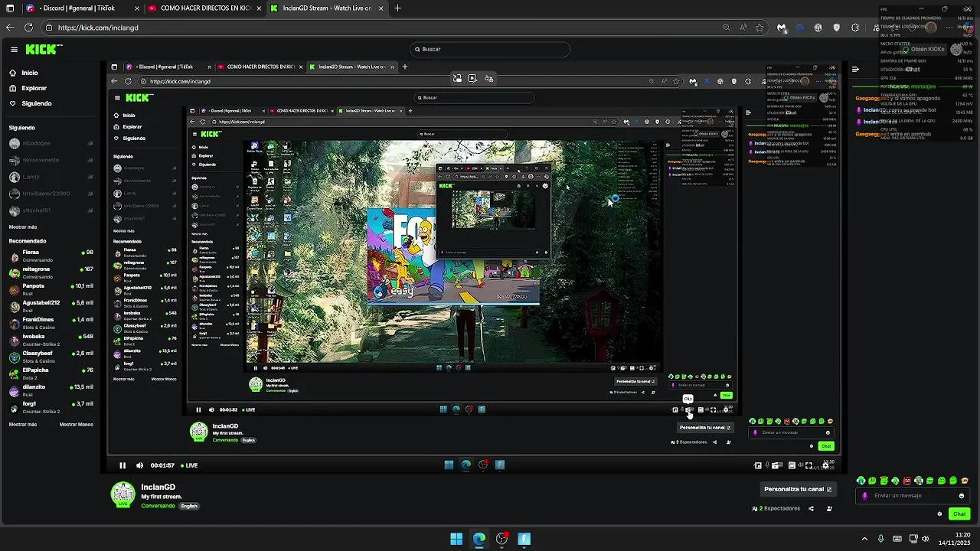Click outermost address bar read aloud icon
This screenshot has width=980, height=551.
click(743, 28)
